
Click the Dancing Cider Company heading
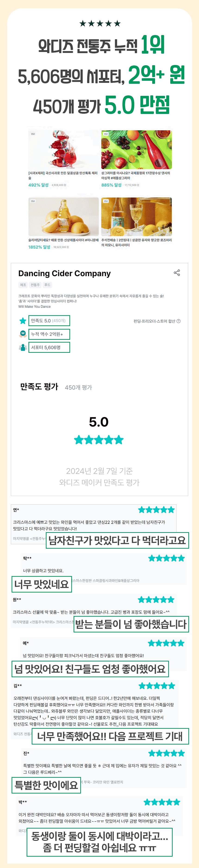click(x=65, y=273)
